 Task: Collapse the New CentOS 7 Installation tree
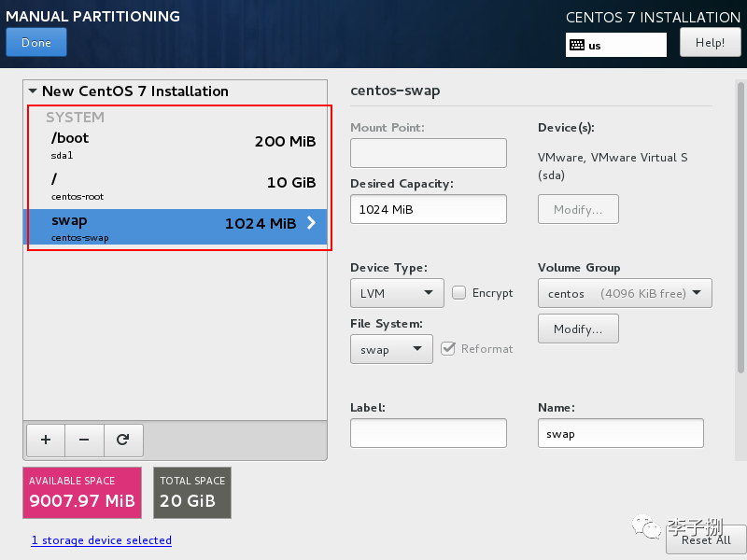coord(33,91)
